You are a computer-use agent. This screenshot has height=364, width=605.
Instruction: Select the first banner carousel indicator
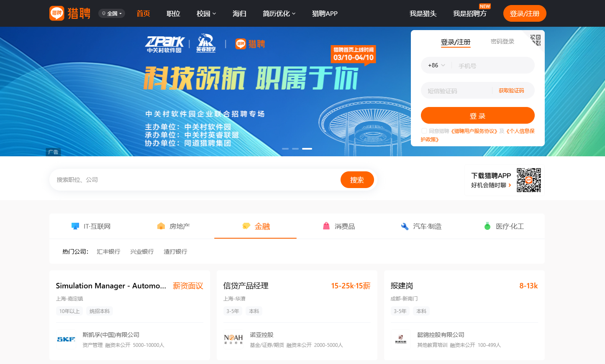(x=285, y=149)
